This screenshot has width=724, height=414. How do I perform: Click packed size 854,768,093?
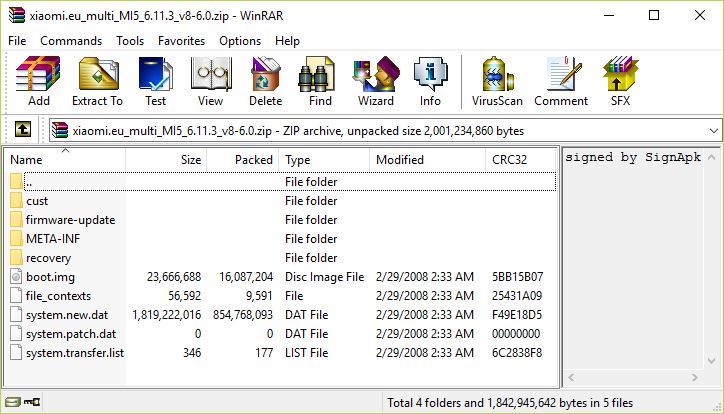243,315
